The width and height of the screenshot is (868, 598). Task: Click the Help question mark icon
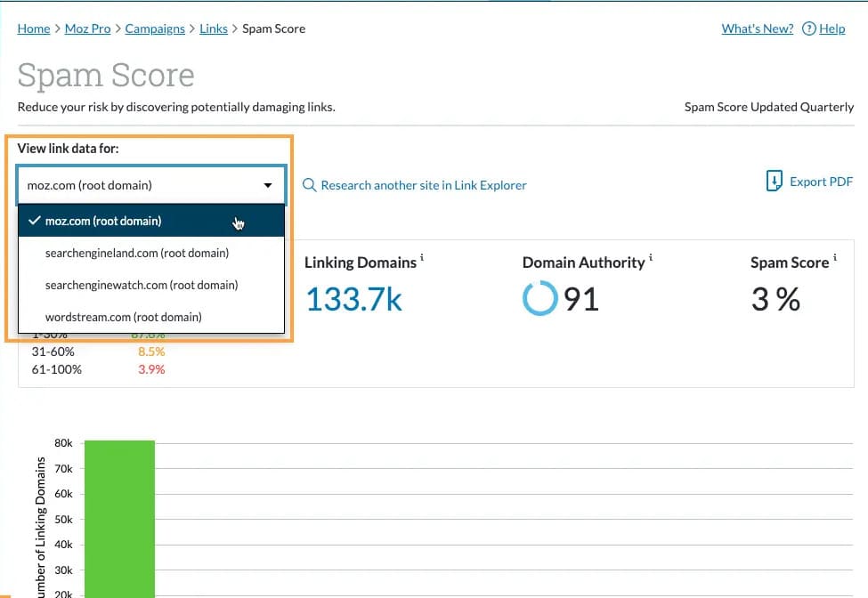point(808,28)
